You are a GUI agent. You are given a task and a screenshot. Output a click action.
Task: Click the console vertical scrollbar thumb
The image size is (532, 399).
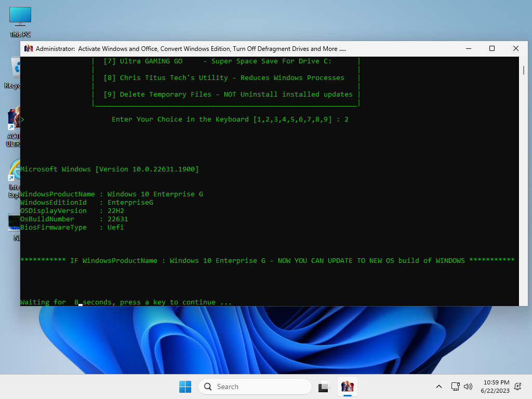524,70
